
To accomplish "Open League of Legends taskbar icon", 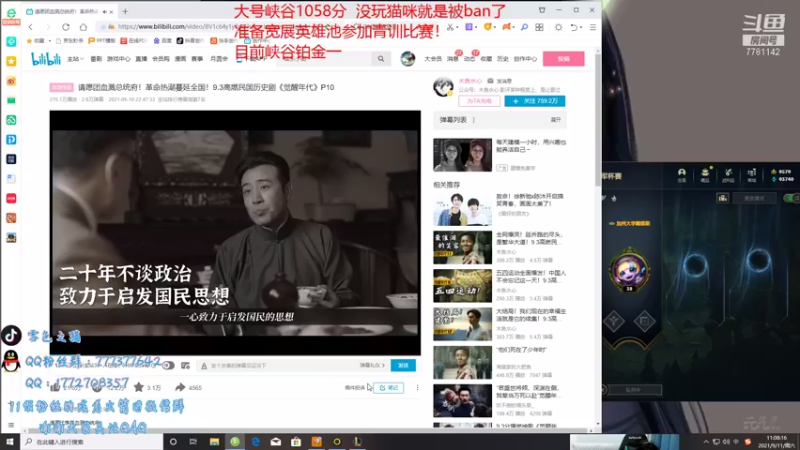I will (357, 441).
